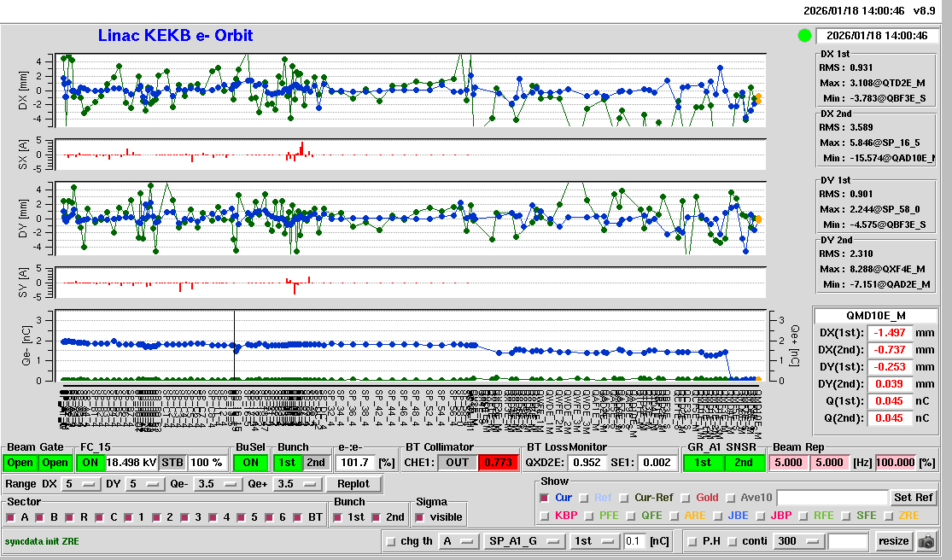Select the 1st bunch tab
This screenshot has width=952, height=560.
click(289, 463)
